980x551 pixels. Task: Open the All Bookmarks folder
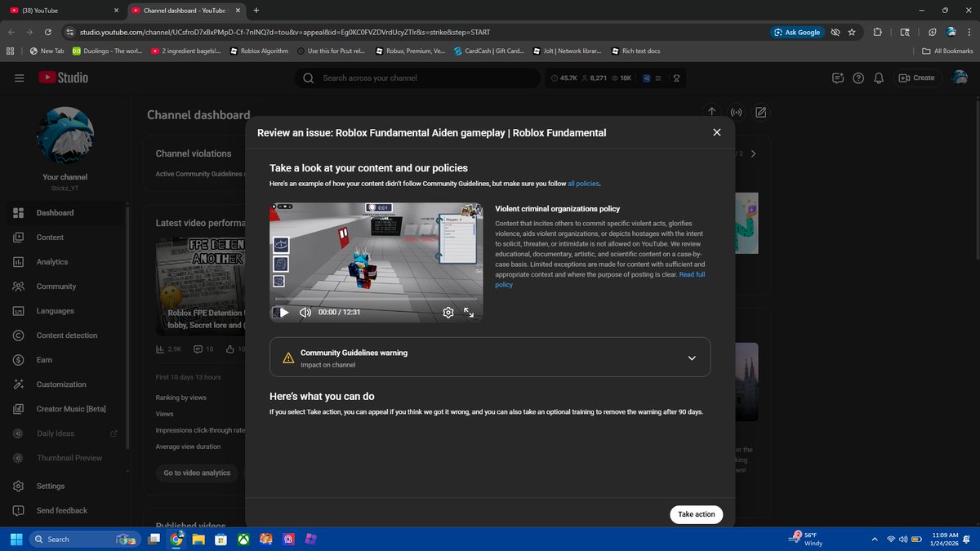click(947, 51)
